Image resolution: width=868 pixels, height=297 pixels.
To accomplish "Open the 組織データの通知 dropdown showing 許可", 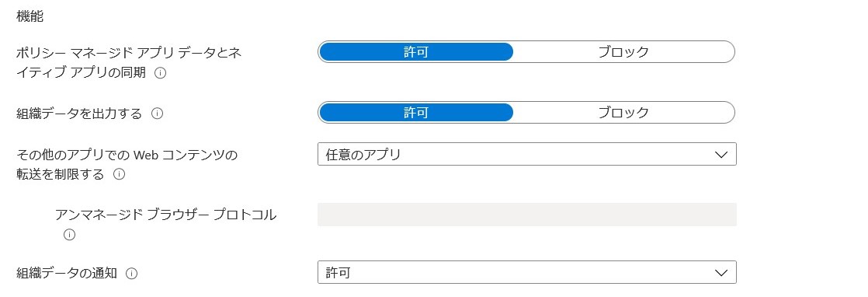I will tap(527, 273).
